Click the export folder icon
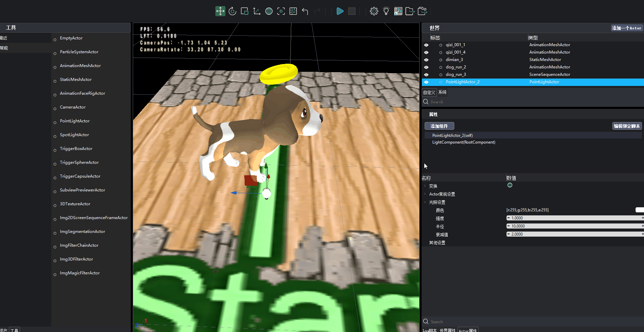Screen dimensions: 644x332 tap(410, 11)
